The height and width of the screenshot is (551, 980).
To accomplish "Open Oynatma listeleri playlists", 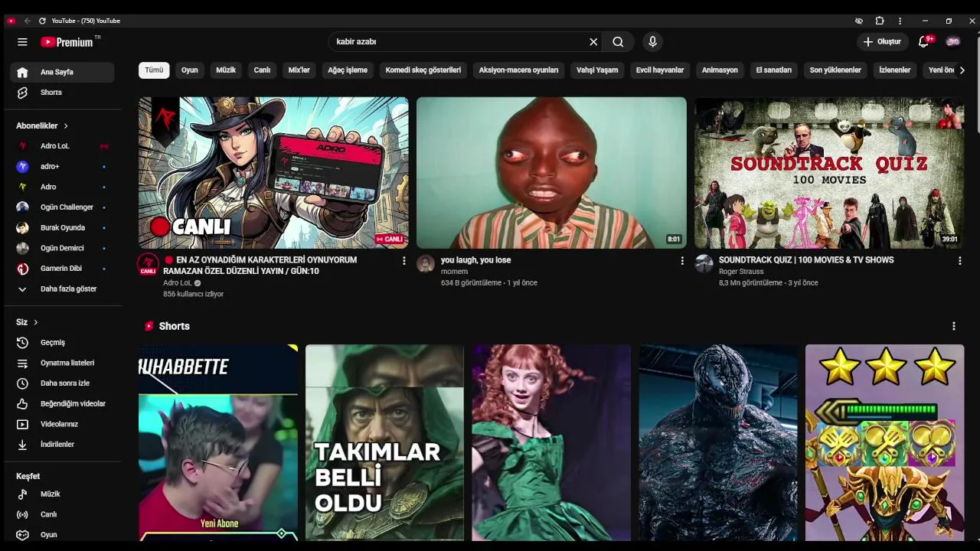I will pyautogui.click(x=62, y=363).
